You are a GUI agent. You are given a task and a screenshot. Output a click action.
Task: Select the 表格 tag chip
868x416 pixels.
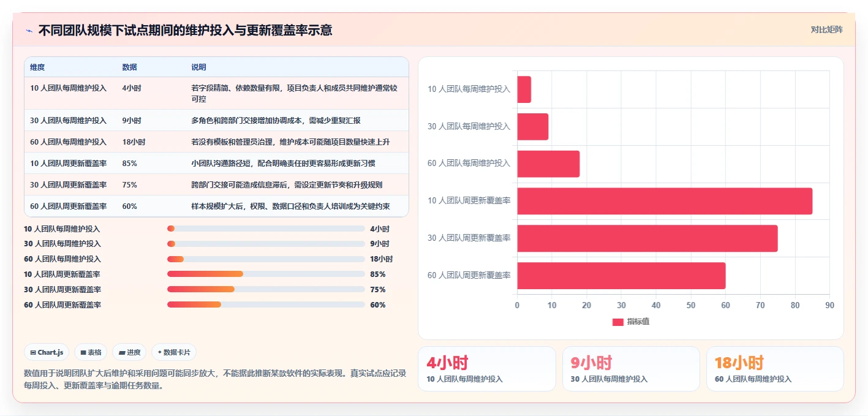pyautogui.click(x=91, y=352)
